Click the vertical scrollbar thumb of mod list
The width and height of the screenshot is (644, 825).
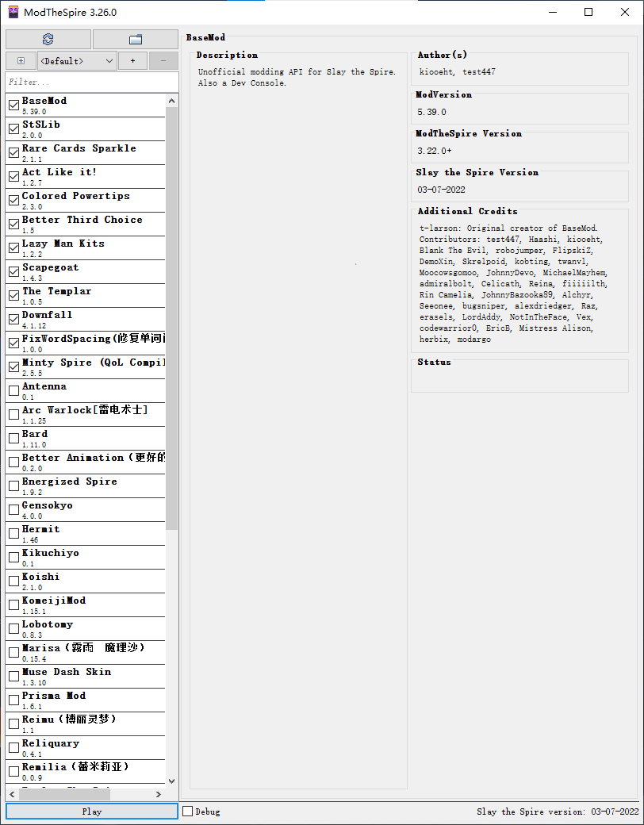(x=172, y=318)
